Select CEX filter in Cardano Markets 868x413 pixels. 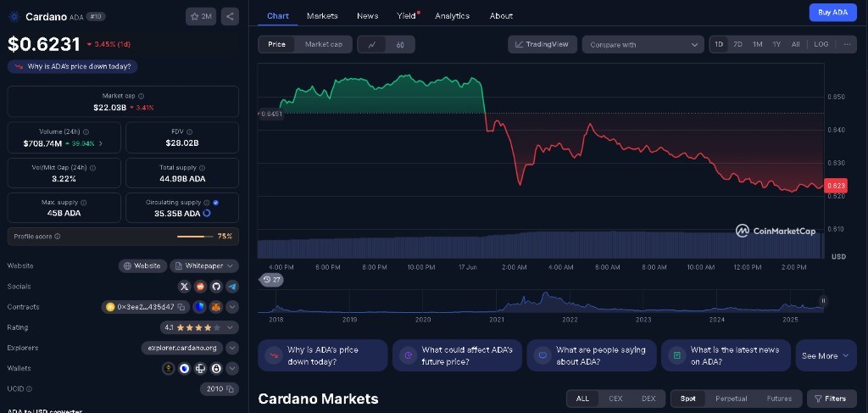[615, 399]
